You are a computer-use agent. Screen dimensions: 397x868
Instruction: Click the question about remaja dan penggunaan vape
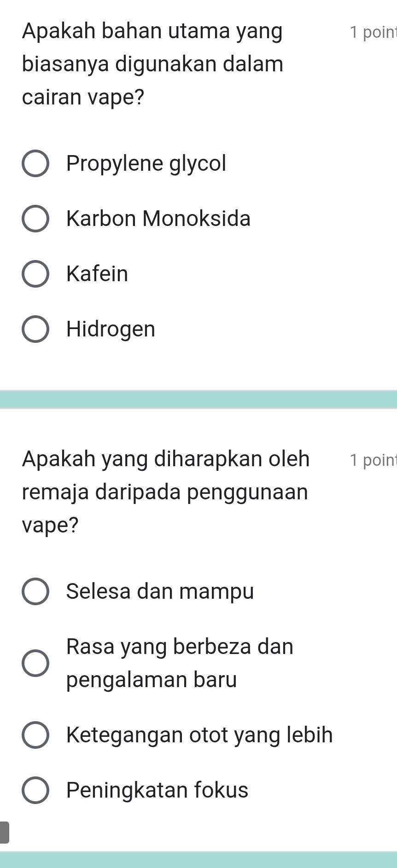pos(165,492)
